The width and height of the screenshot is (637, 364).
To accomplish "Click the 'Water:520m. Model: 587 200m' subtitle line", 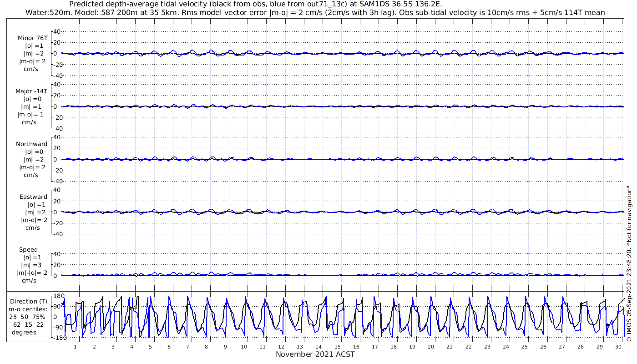I will pos(315,13).
